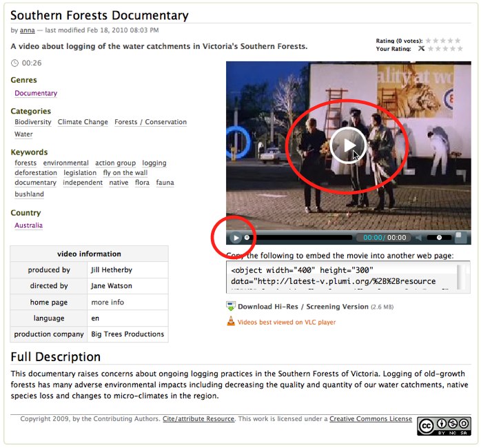Adjust the video volume slider
The image size is (481, 448).
440,238
